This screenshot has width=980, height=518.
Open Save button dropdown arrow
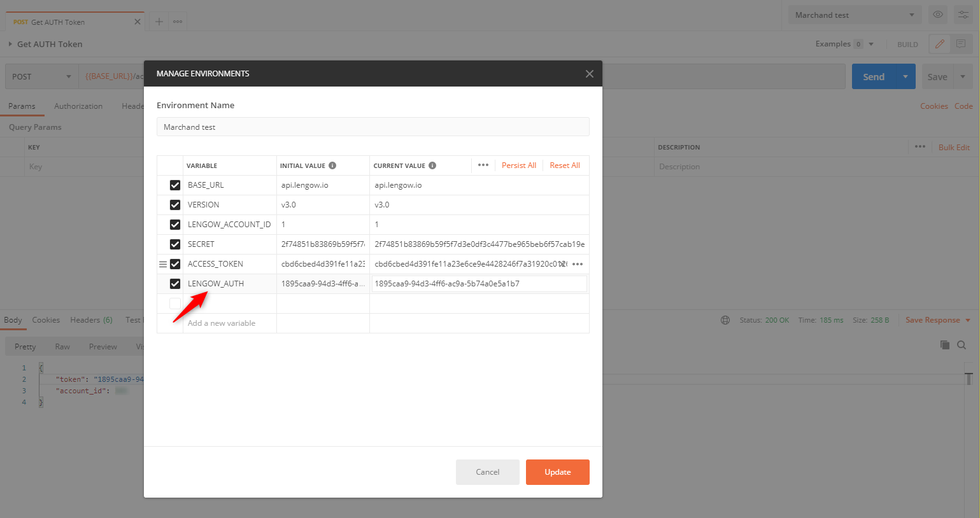963,76
